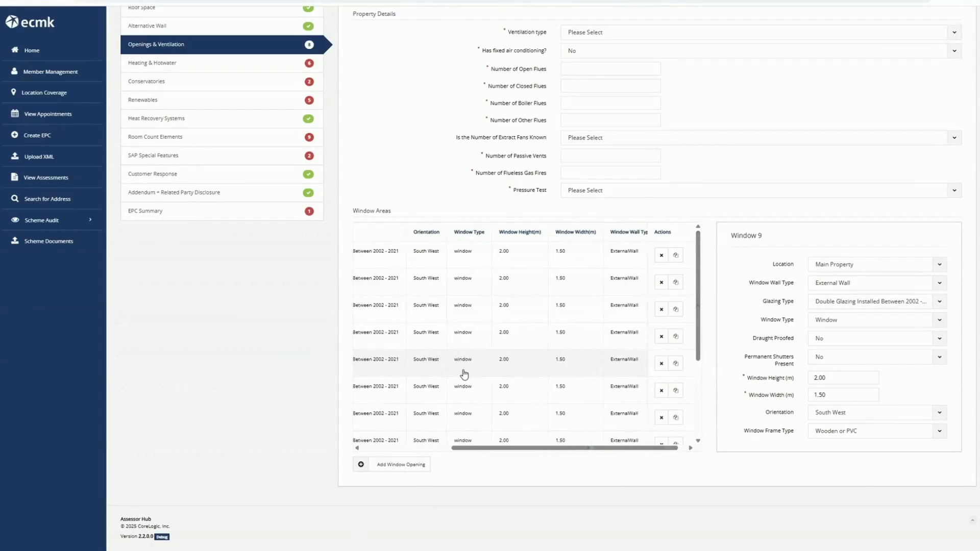Expand the Scheme Audit submenu
This screenshot has height=551, width=980.
coord(90,220)
